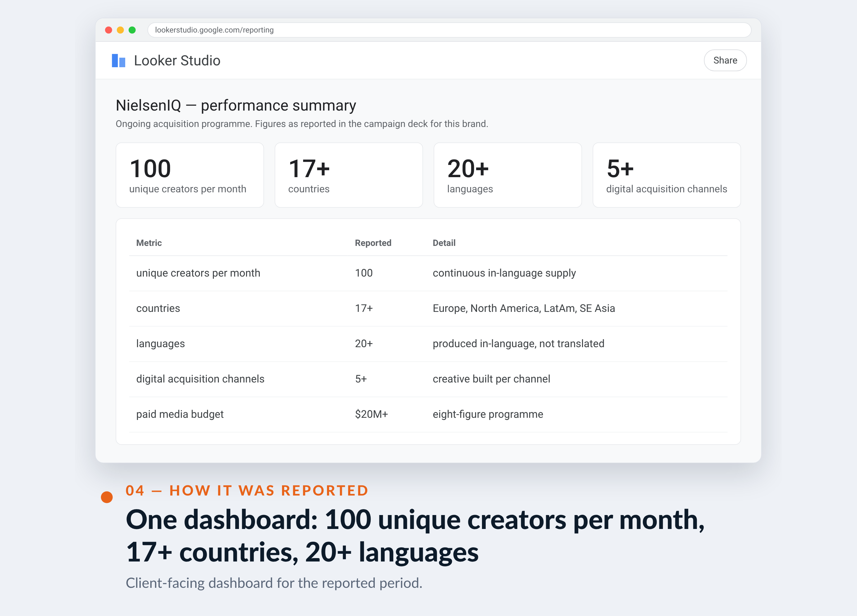
Task: Click the Looker Studio title text
Action: coord(177,60)
